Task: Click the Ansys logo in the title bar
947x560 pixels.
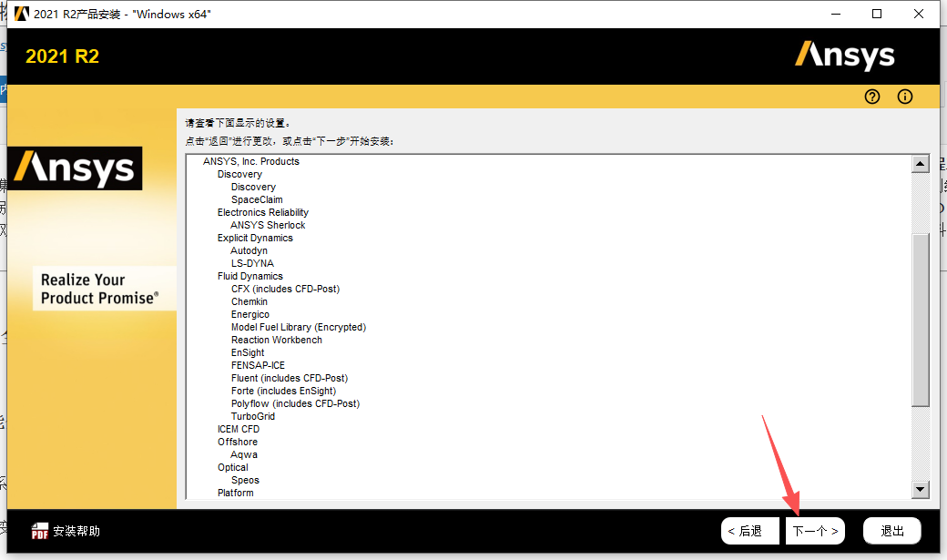Action: point(21,14)
